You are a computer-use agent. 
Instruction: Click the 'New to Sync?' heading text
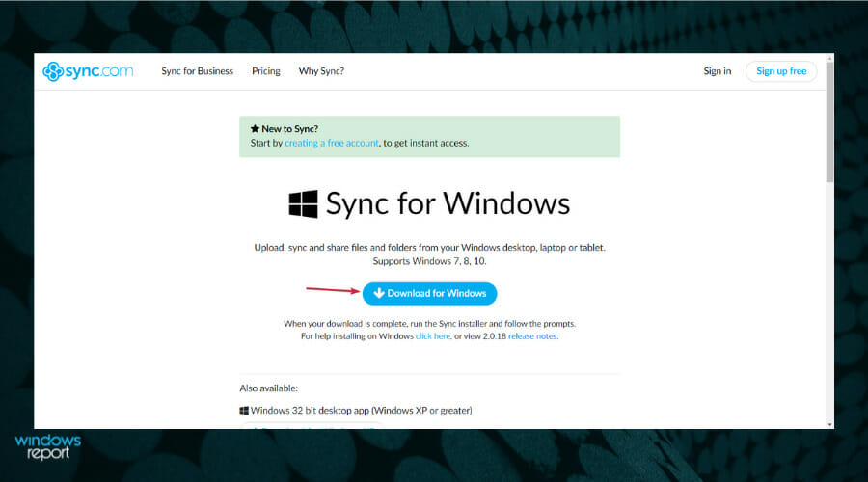(x=289, y=129)
